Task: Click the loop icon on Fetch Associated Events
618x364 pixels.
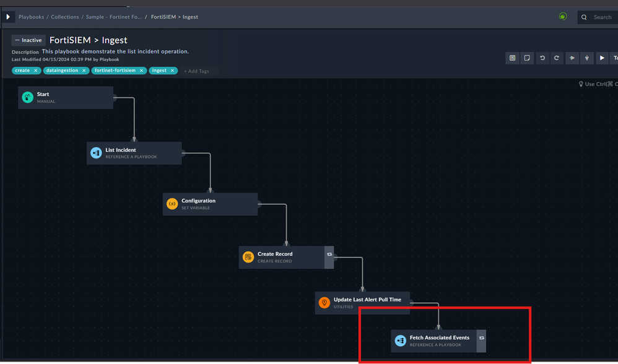Action: [x=482, y=338]
